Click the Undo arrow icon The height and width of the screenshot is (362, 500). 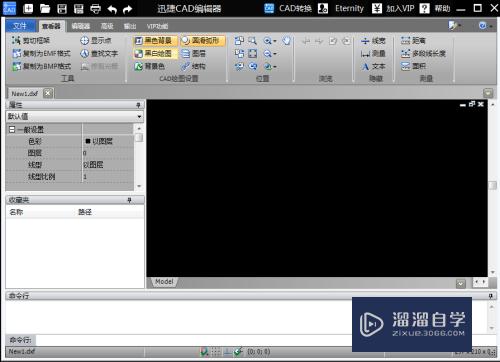112,9
